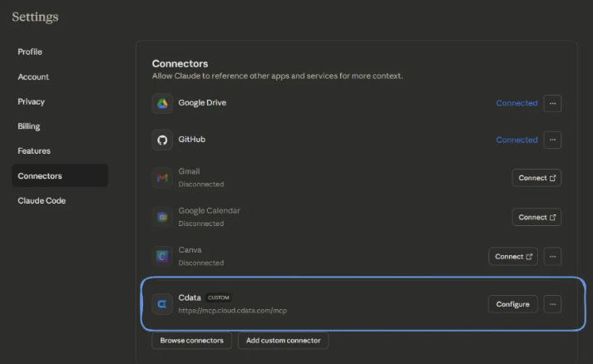Click the CUSTOM badge next to Cdata
The height and width of the screenshot is (364, 593).
click(x=219, y=298)
